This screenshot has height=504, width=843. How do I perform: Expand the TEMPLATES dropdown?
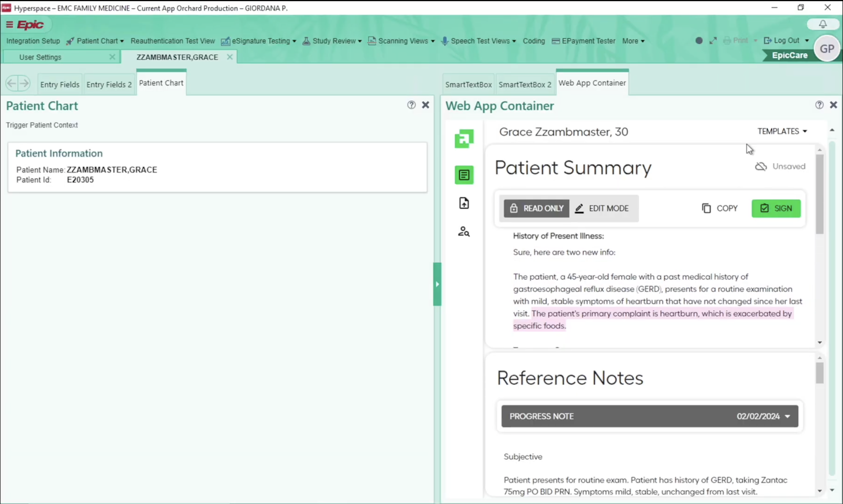(x=782, y=131)
